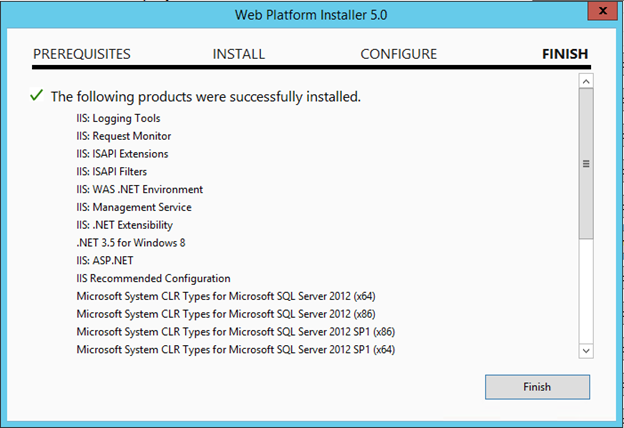Choose IIS: WAS .NET Environment entry
624x428 pixels.
(140, 189)
